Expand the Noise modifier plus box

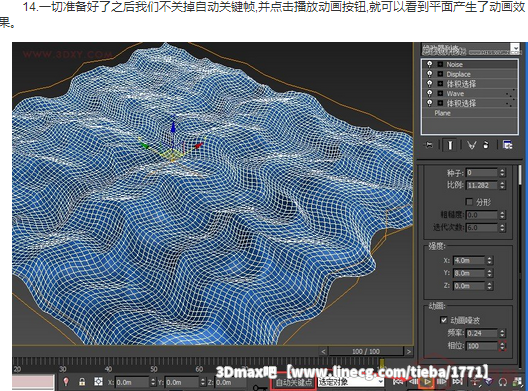[x=440, y=64]
